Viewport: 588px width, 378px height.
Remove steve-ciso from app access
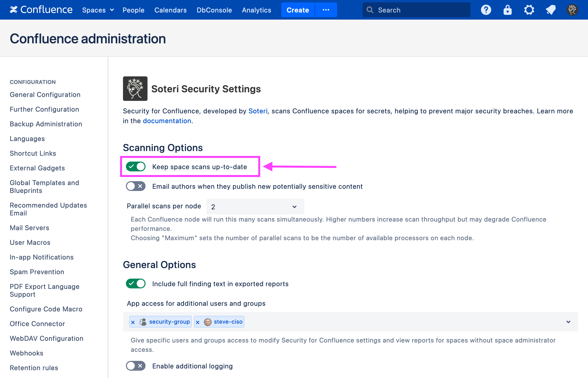(198, 322)
